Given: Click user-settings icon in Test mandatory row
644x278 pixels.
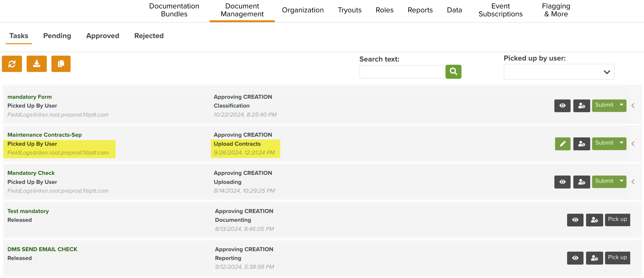Looking at the screenshot, I should (594, 220).
